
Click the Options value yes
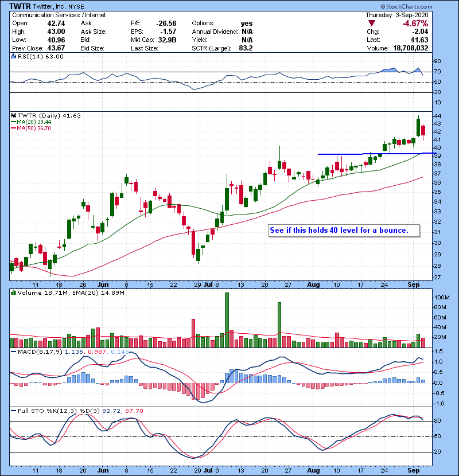coord(247,24)
